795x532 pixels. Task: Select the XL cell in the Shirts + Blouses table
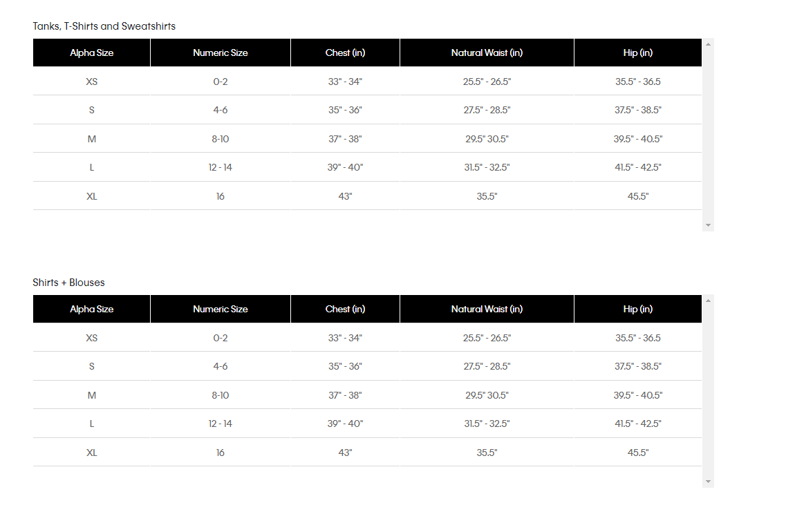pos(92,453)
